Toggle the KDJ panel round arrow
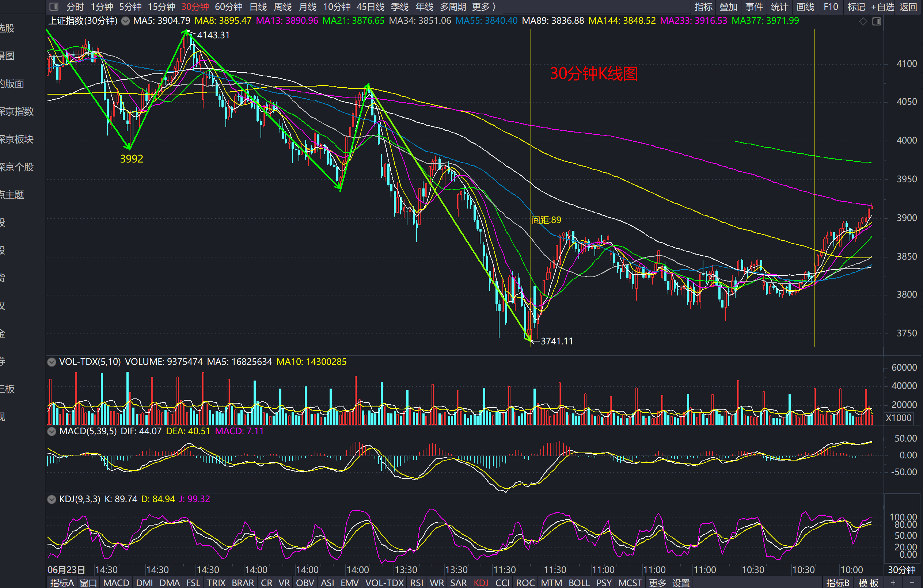The image size is (923, 588). 52,499
